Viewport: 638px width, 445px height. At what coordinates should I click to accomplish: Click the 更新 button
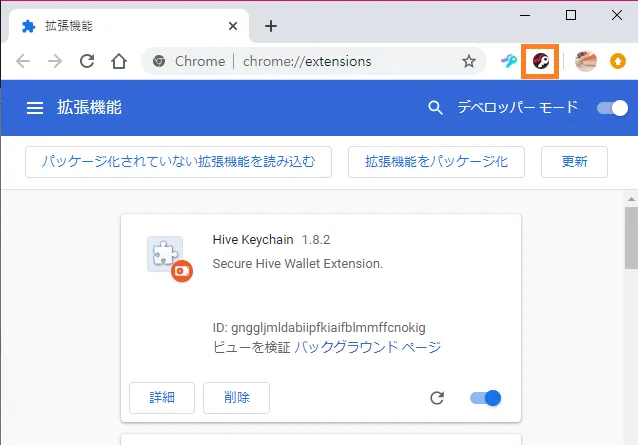point(574,162)
